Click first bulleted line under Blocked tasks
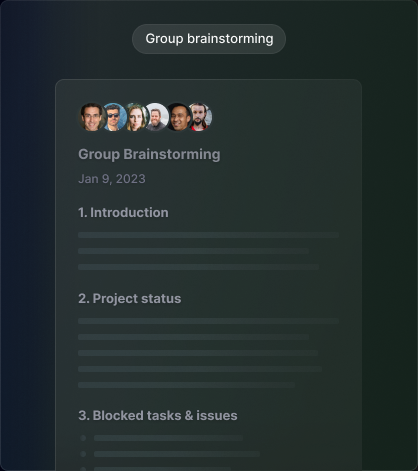Image resolution: width=418 pixels, height=471 pixels. [x=168, y=438]
